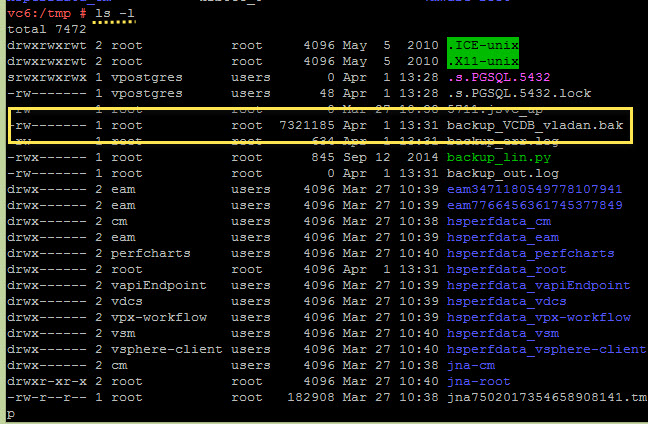Image resolution: width=648 pixels, height=424 pixels.
Task: Select the jna7502017354658908141 temp file name
Action: (546, 398)
